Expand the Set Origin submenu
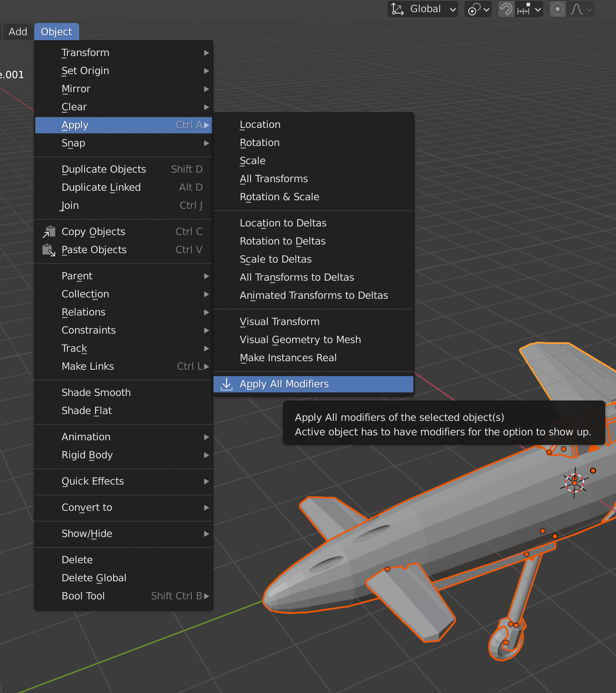The width and height of the screenshot is (616, 693). tap(123, 71)
